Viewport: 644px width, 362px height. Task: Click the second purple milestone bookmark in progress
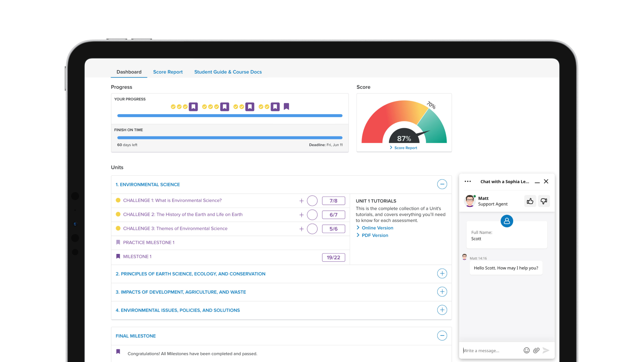(x=225, y=107)
